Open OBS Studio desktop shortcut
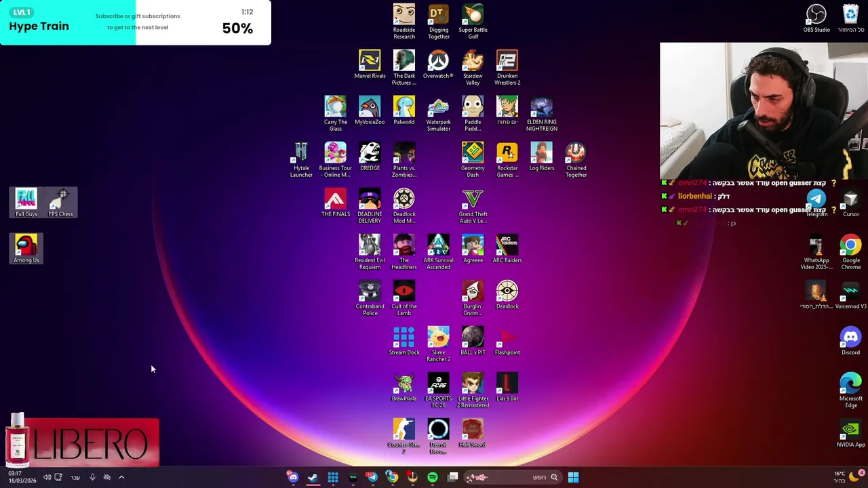Image resolution: width=868 pixels, height=488 pixels. [816, 18]
